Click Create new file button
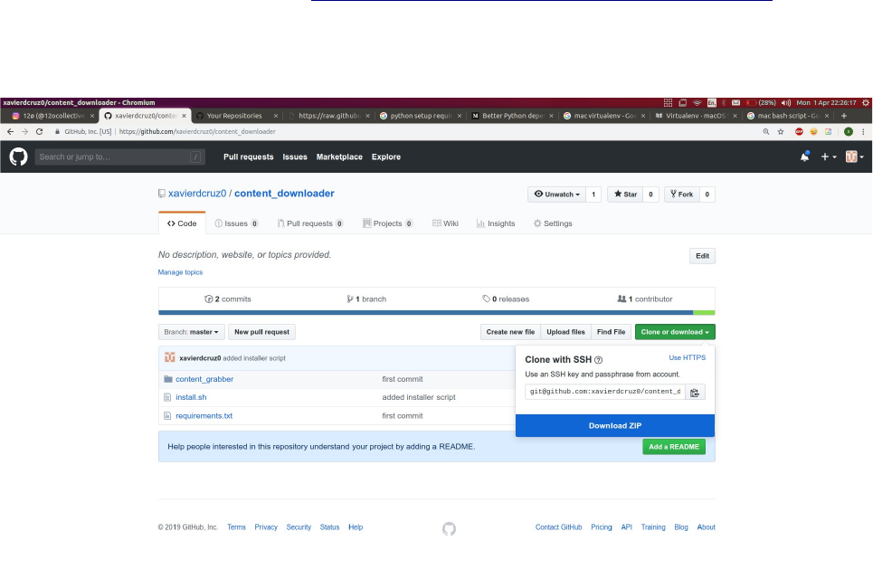The image size is (873, 588). click(510, 332)
